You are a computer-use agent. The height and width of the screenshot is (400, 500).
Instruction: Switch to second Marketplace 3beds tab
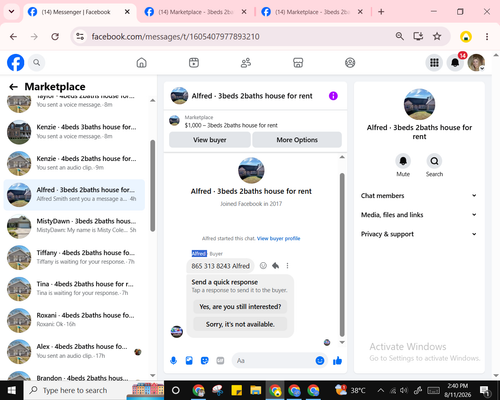click(195, 12)
